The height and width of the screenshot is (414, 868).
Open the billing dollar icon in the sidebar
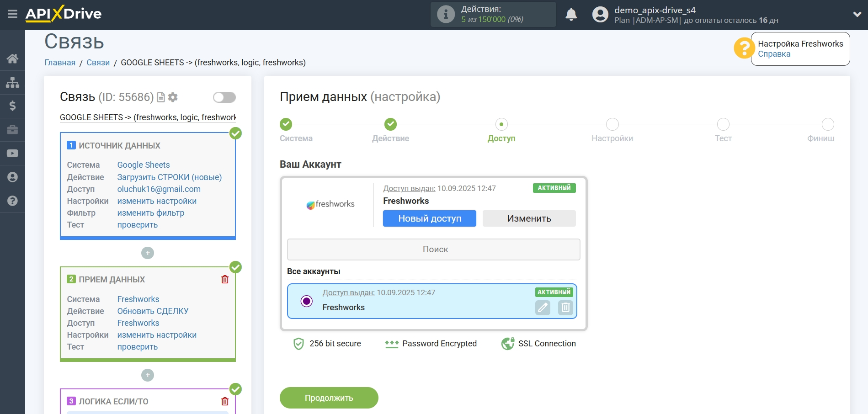coord(12,106)
